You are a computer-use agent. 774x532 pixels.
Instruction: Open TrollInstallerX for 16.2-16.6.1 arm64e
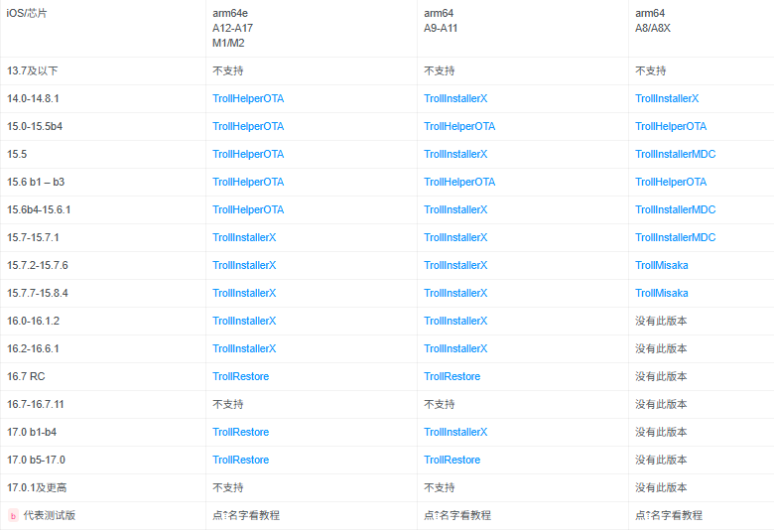click(x=244, y=348)
